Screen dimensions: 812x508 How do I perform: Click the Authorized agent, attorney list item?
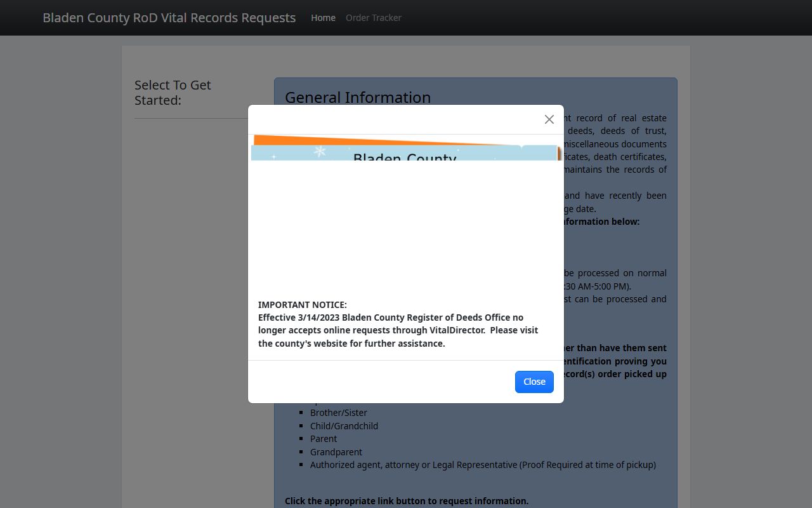(482, 465)
